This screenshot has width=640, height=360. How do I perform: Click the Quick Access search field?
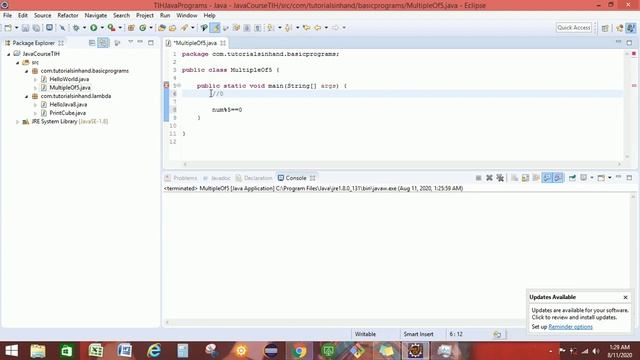pos(573,28)
